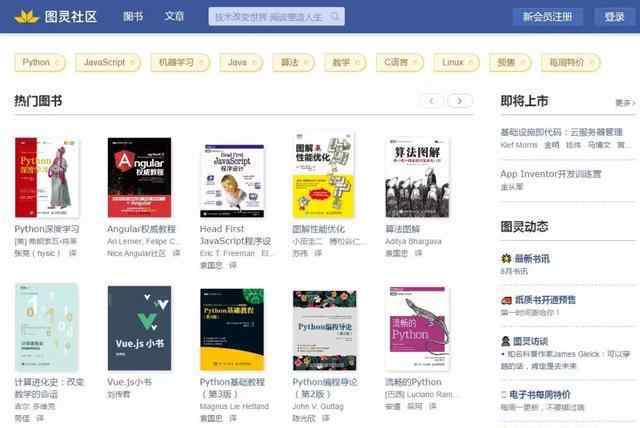Image resolution: width=640 pixels, height=428 pixels.
Task: Open the 最新书讯 link
Action: click(x=532, y=258)
